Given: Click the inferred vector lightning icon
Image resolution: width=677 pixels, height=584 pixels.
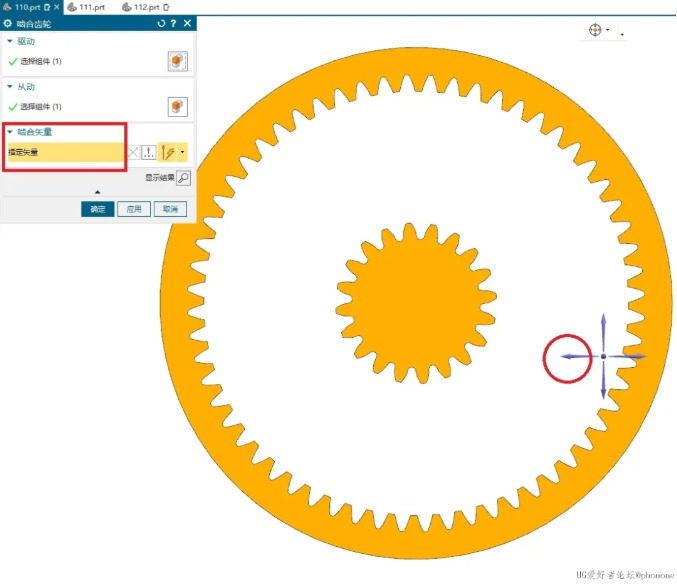Looking at the screenshot, I should pyautogui.click(x=168, y=152).
